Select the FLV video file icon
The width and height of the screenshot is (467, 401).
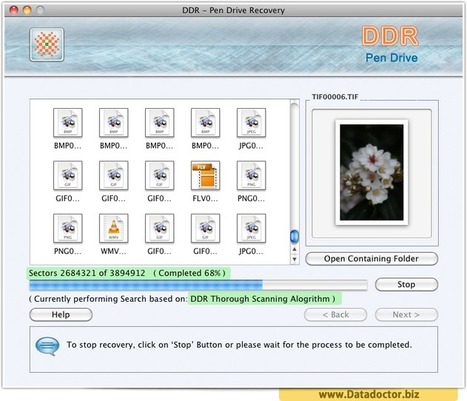(205, 175)
